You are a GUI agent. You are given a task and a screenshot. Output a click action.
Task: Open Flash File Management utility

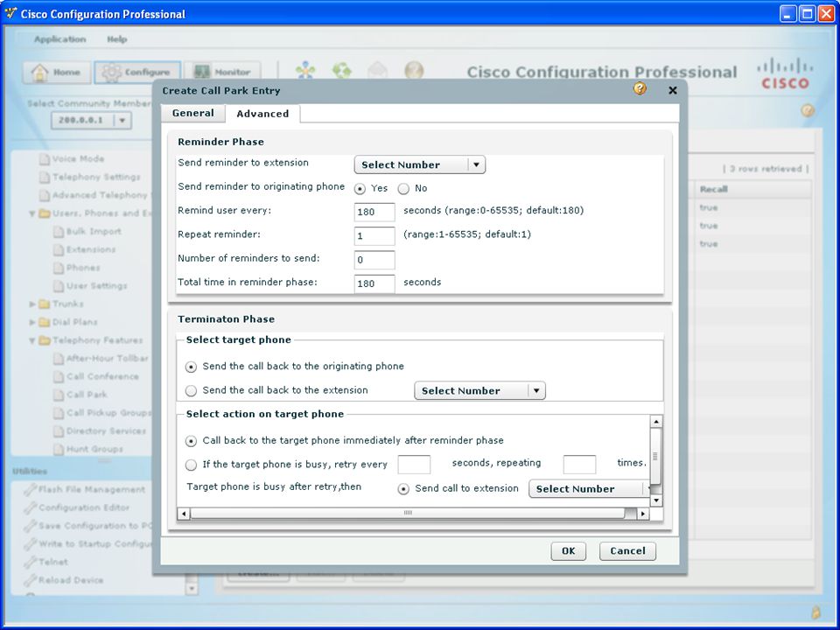pyautogui.click(x=92, y=490)
